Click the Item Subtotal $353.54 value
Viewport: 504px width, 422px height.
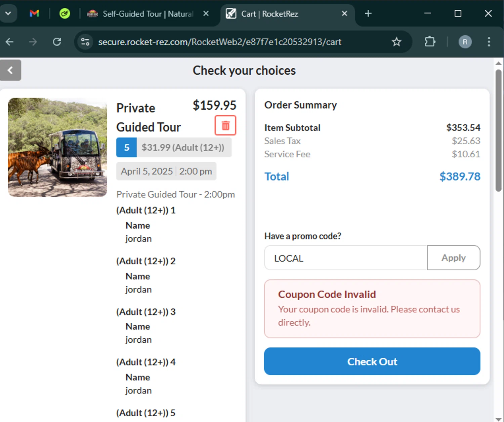(463, 128)
